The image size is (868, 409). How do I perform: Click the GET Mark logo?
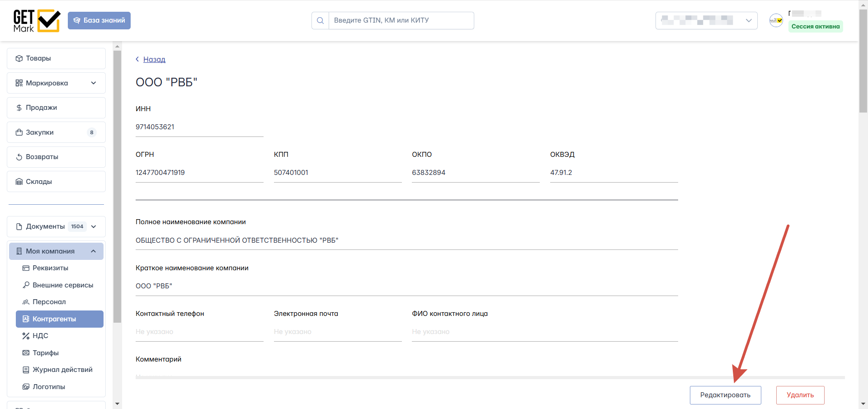(37, 21)
